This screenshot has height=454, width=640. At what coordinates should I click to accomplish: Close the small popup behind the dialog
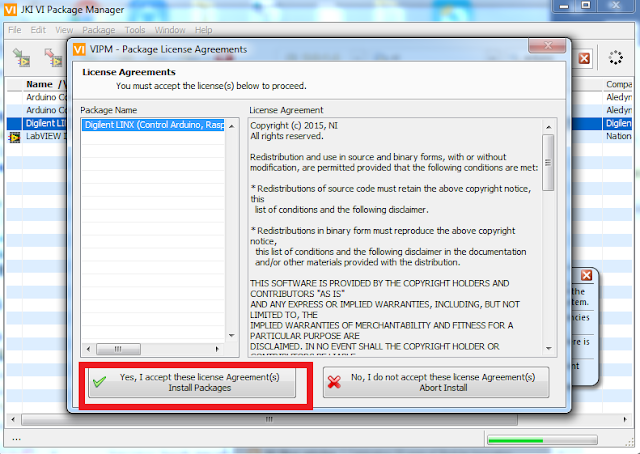587,275
